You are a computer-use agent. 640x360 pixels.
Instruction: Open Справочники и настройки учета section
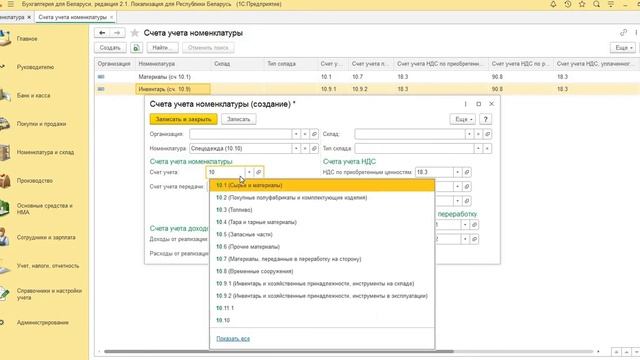pyautogui.click(x=49, y=294)
